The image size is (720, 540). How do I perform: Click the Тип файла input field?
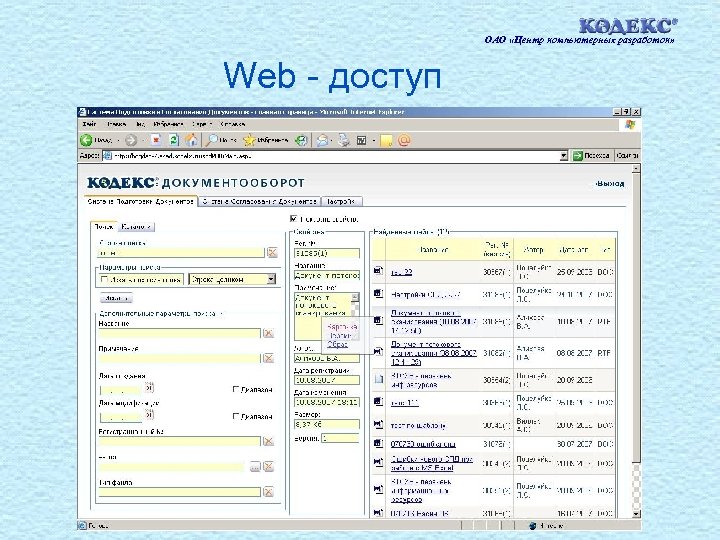click(180, 492)
